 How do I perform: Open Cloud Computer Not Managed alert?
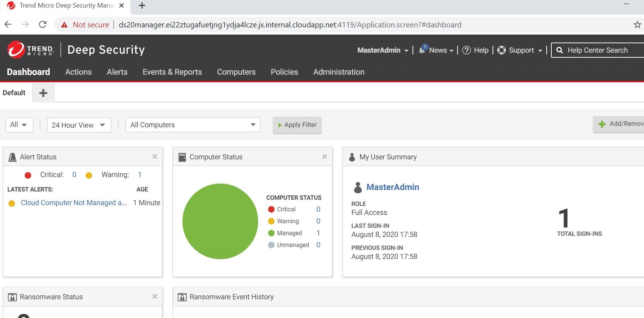click(x=74, y=203)
